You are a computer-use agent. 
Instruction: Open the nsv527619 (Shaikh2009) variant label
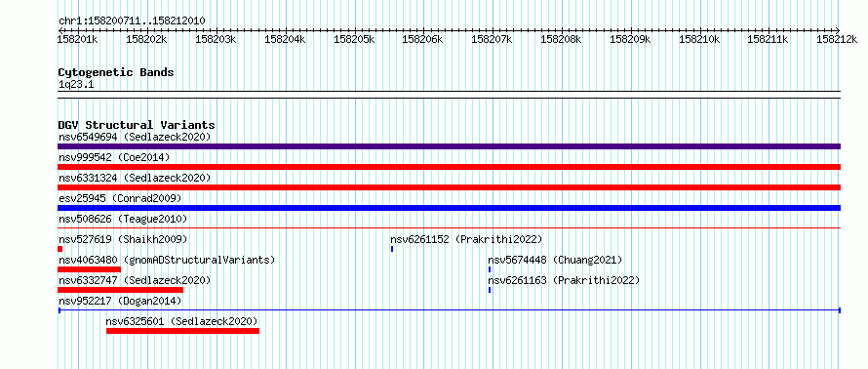(123, 239)
